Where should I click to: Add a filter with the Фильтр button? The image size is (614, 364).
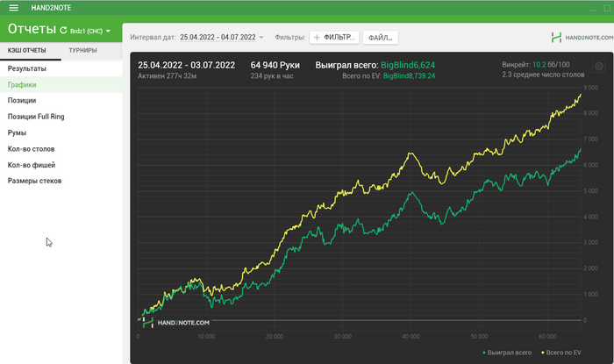point(334,38)
